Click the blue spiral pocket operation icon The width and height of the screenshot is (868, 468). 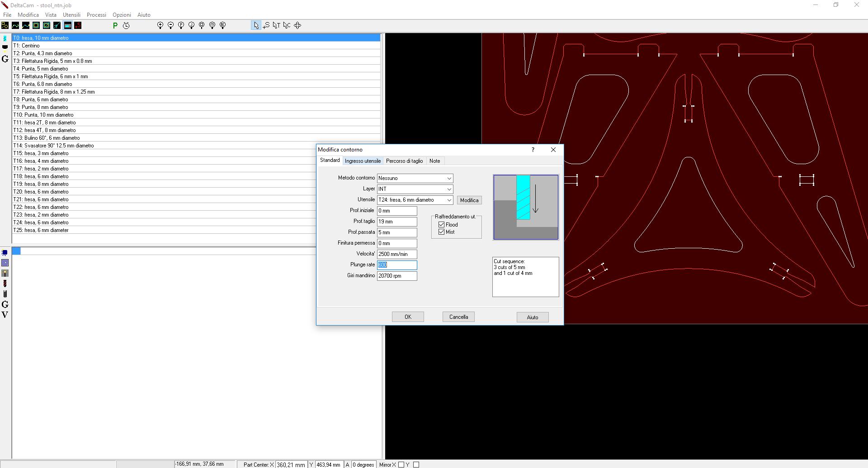(5, 263)
